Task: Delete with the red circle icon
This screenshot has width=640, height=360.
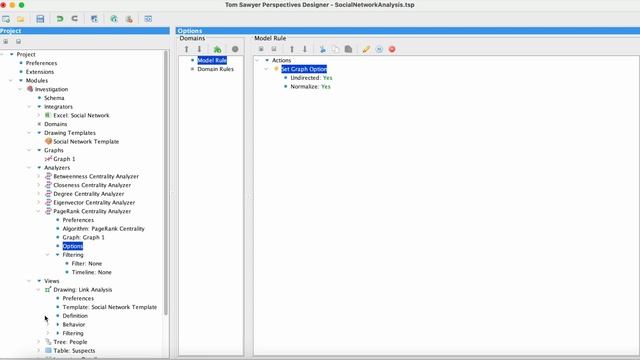Action: (392, 49)
